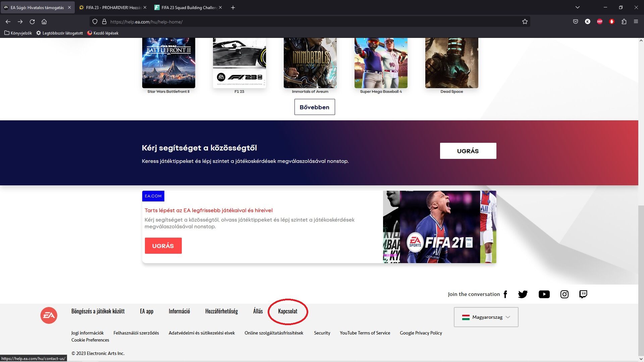Image resolution: width=644 pixels, height=362 pixels.
Task: Open EA's Facebook page icon
Action: 505,294
